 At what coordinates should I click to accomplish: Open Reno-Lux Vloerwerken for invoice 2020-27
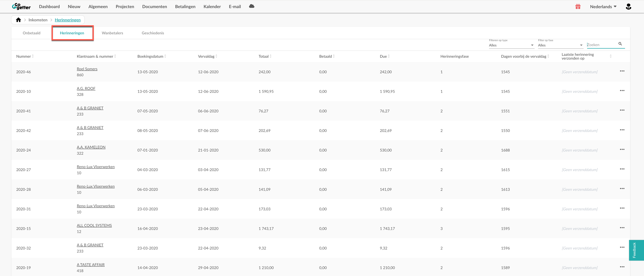[96, 167]
